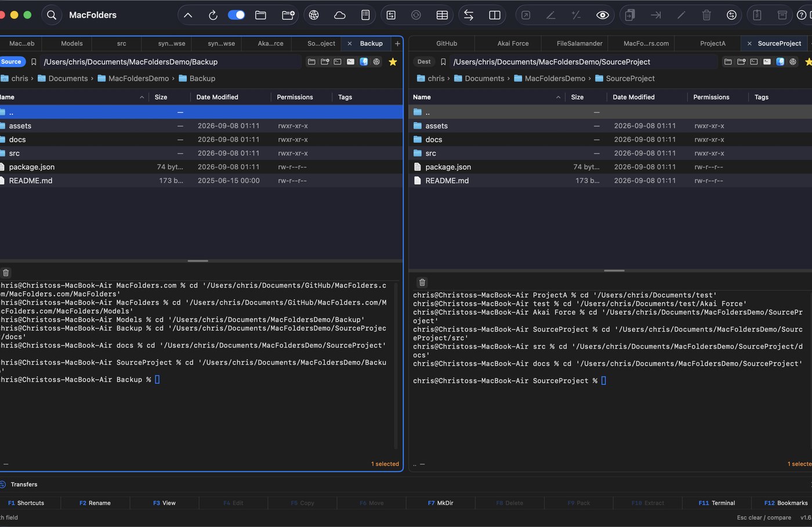Click the refresh arrow icon

pyautogui.click(x=213, y=15)
